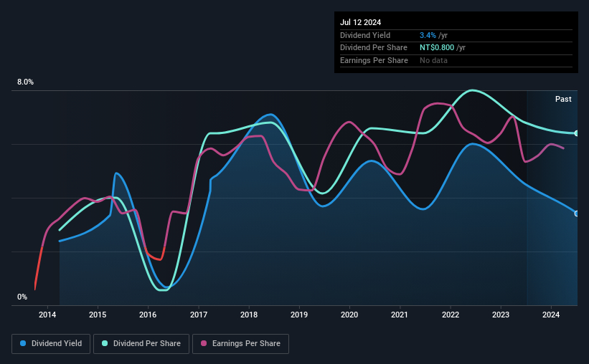The width and height of the screenshot is (589, 364).
Task: Toggle the Earnings Per Share legend button
Action: click(x=240, y=344)
